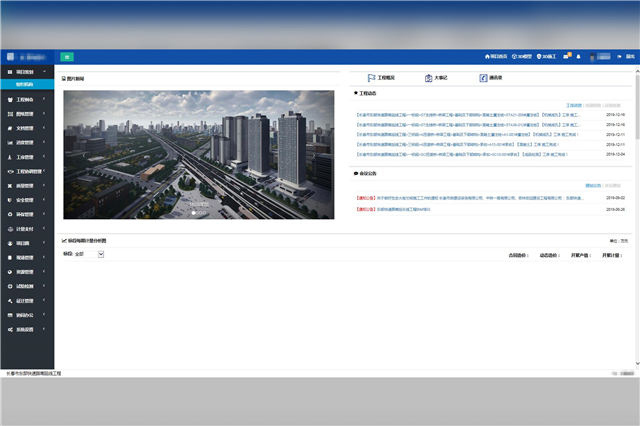Open 3D施工 from the top navigation
The width and height of the screenshot is (640, 426).
(547, 57)
